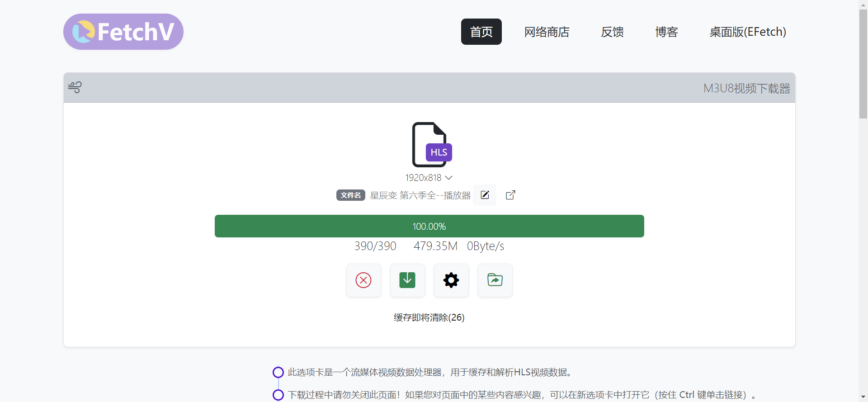The height and width of the screenshot is (402, 868).
Task: Open the 网络商店 menu item
Action: tap(547, 32)
